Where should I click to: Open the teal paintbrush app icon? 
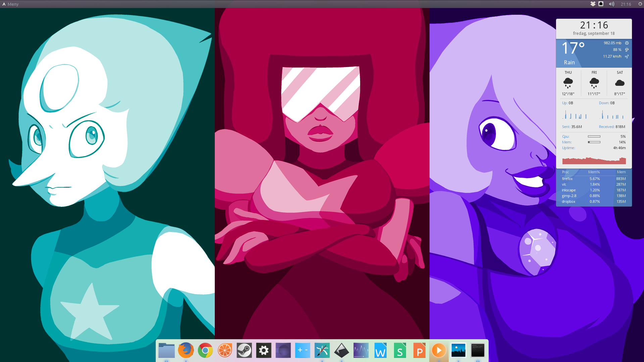click(x=322, y=351)
